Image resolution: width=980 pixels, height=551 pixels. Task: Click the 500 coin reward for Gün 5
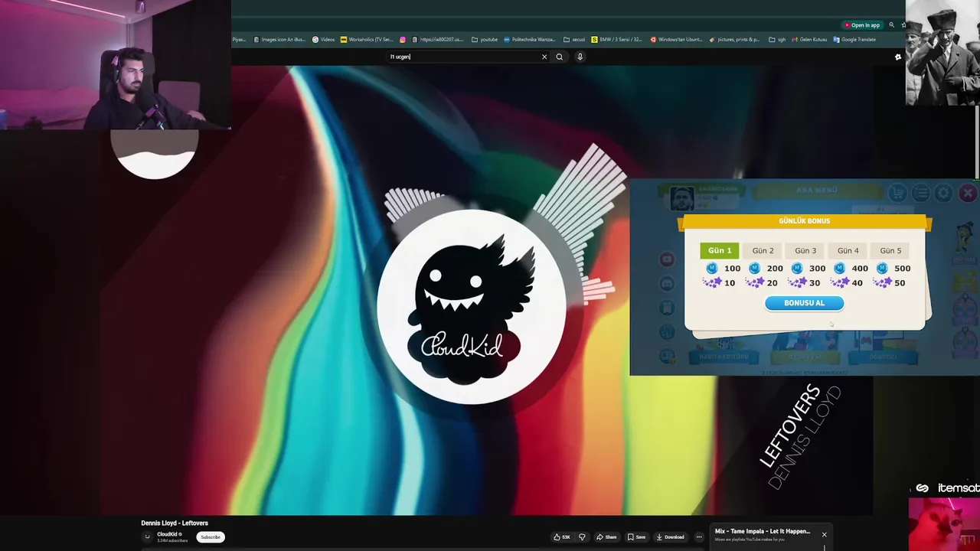[894, 268]
